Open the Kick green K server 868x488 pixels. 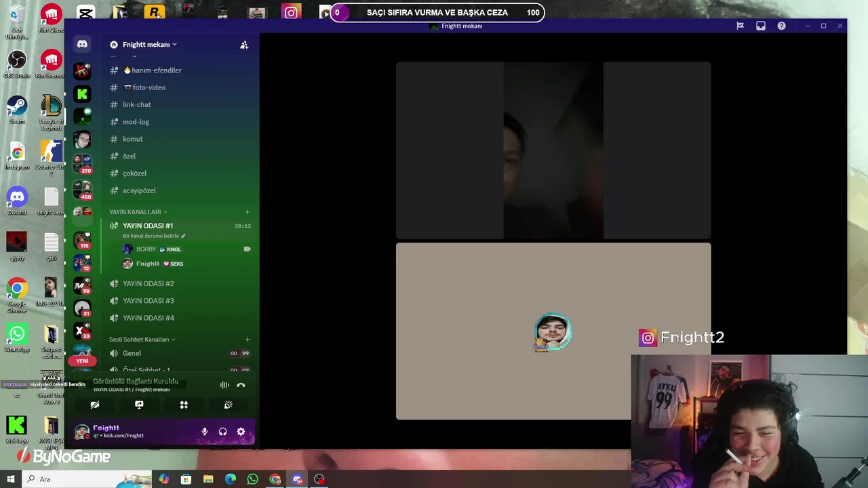[x=82, y=94]
